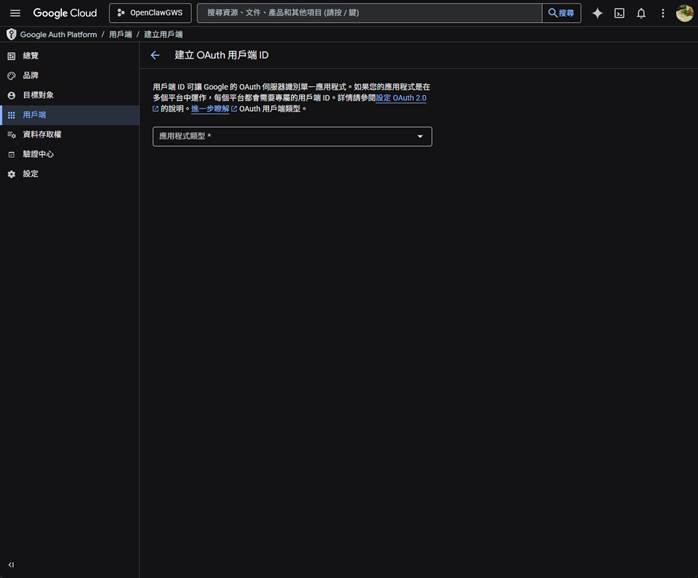Screen dimensions: 698x578
Task: Click into the top search input field
Action: (370, 13)
